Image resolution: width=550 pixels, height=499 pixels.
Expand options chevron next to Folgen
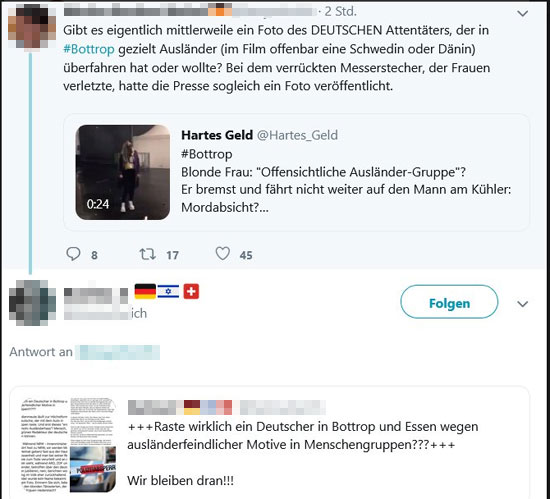(523, 304)
